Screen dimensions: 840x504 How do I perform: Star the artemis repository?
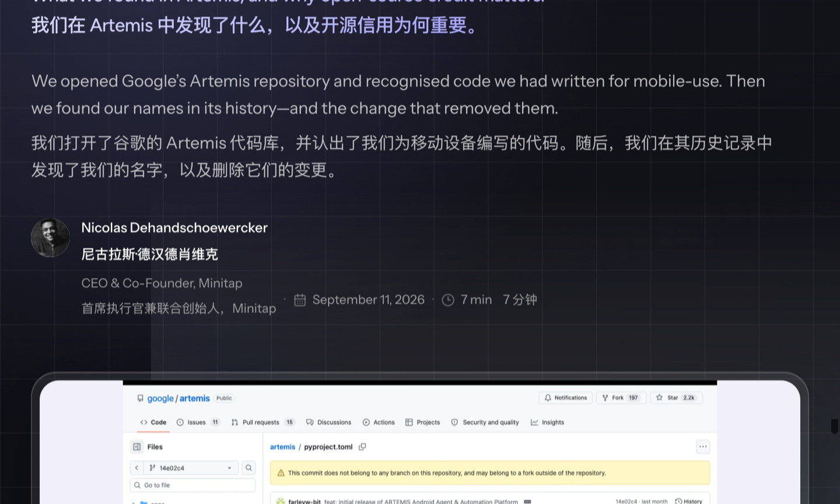(x=677, y=398)
